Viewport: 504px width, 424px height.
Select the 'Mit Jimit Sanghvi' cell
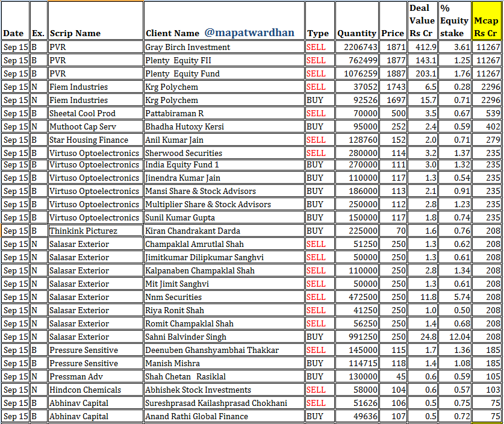[225, 283]
